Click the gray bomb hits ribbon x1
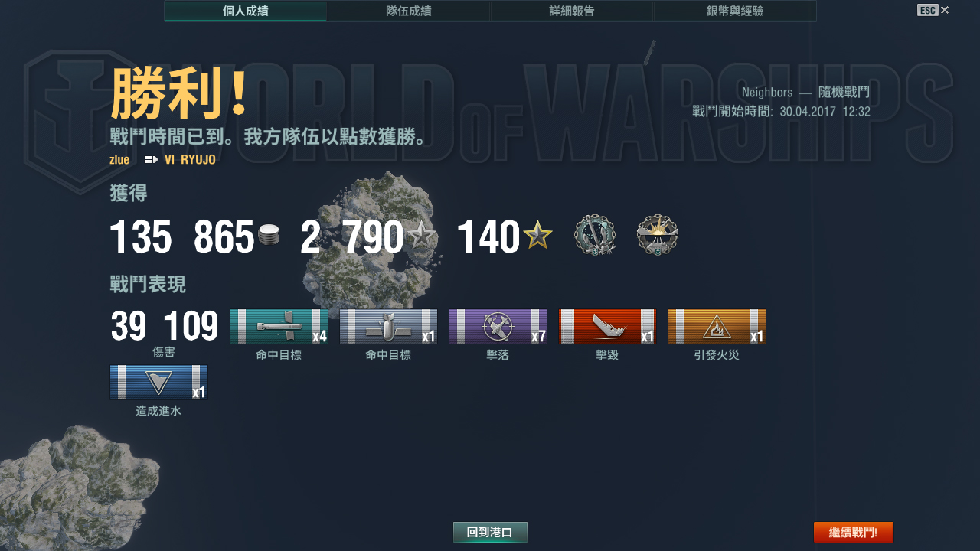This screenshot has width=980, height=551. [x=388, y=327]
